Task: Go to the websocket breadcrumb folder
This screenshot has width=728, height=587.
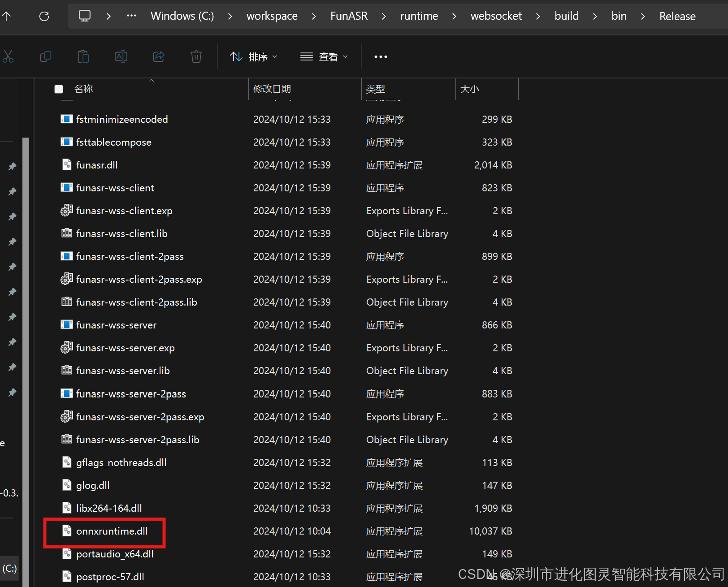Action: point(496,16)
